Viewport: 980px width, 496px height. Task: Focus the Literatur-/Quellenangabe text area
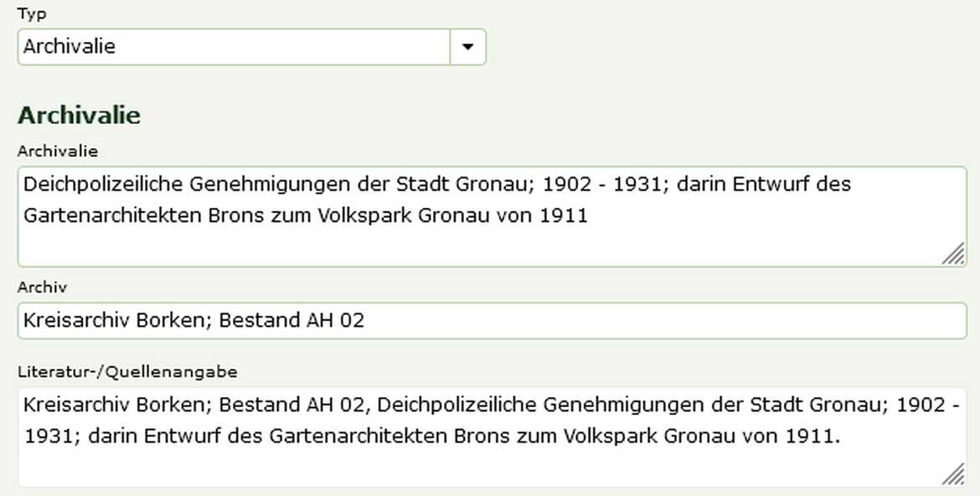click(x=493, y=437)
